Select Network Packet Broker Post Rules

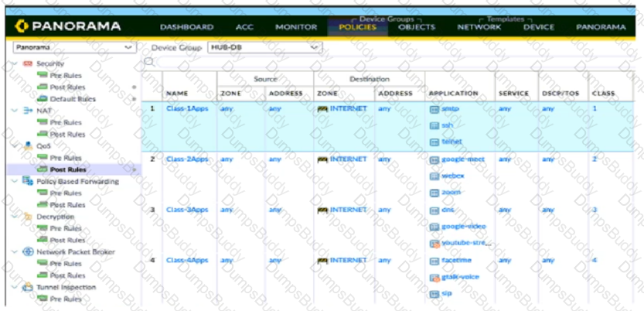coord(67,275)
